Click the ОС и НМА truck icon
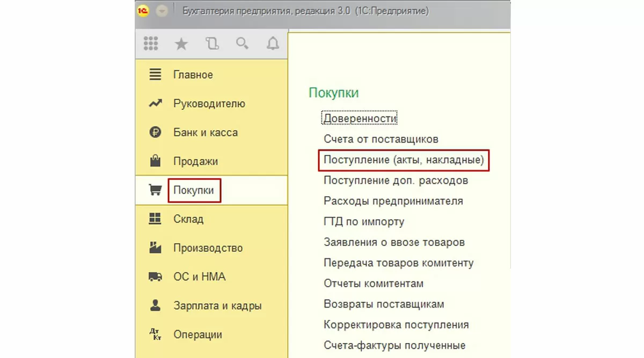Viewport: 644px width, 358px height. tap(155, 277)
